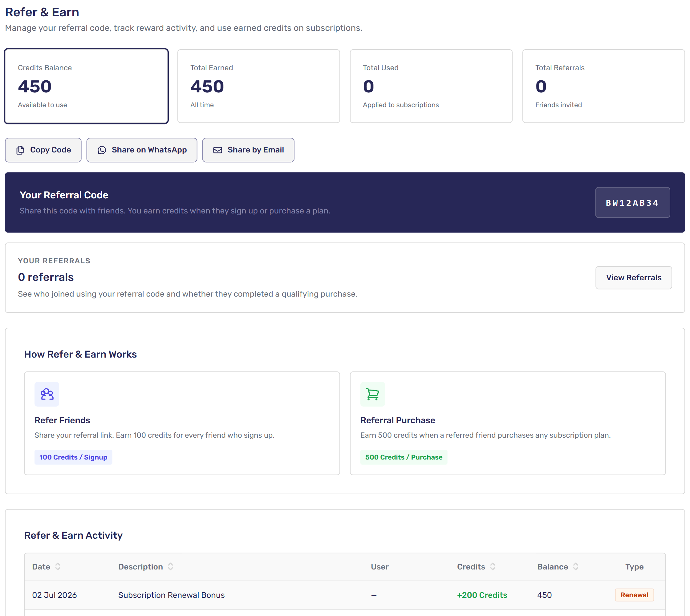Select the Total Earned card
The width and height of the screenshot is (690, 616).
pos(259,86)
